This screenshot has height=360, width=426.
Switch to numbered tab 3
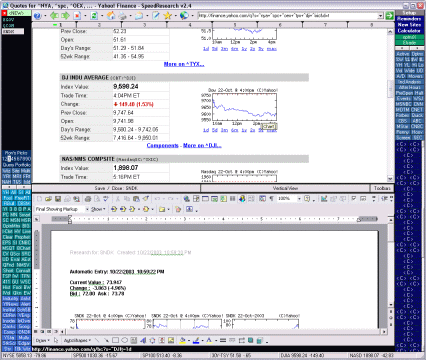144,25
